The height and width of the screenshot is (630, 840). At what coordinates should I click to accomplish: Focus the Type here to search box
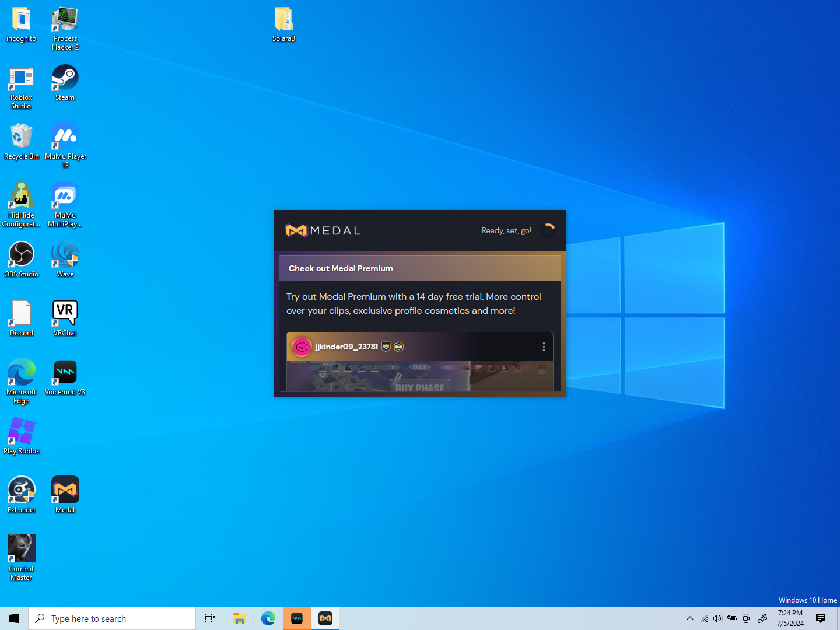(x=112, y=618)
